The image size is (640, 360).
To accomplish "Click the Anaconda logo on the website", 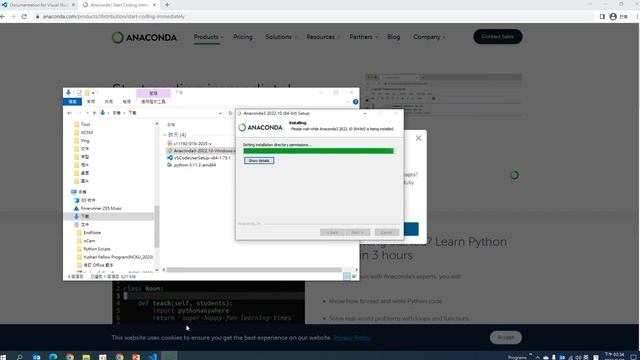I will pyautogui.click(x=144, y=38).
